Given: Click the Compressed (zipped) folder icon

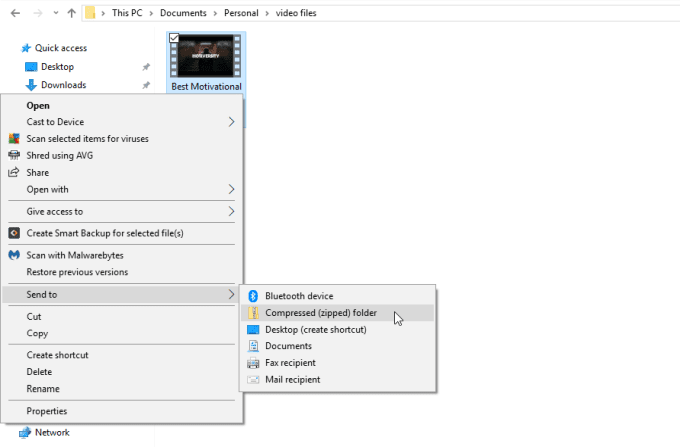Looking at the screenshot, I should click(253, 313).
